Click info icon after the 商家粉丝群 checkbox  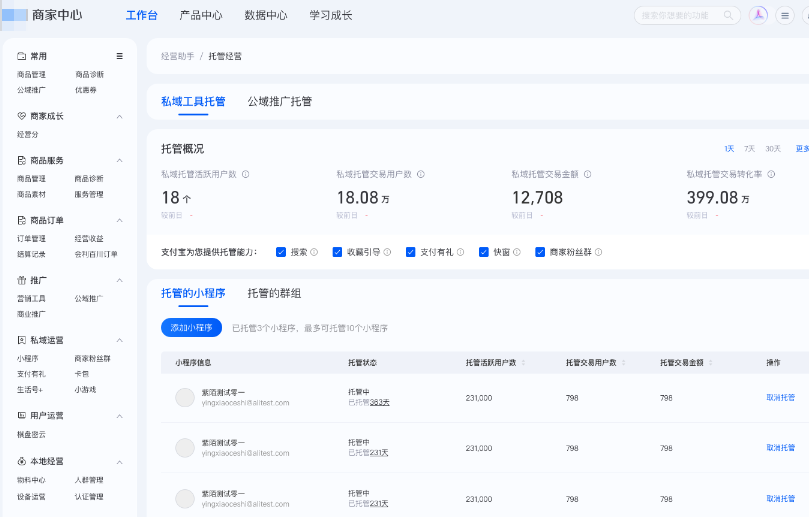coord(598,252)
